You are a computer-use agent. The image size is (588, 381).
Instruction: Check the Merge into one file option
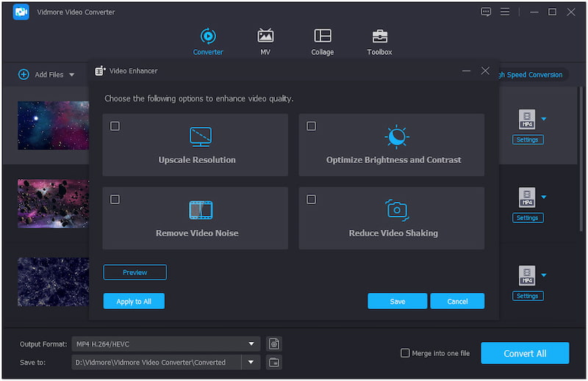405,353
